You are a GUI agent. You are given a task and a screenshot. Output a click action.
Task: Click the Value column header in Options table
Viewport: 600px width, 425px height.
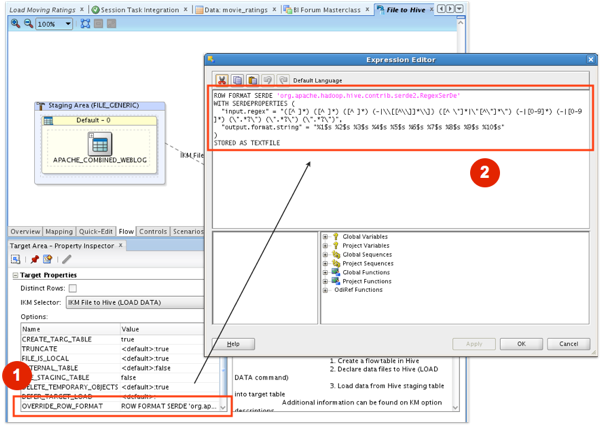162,329
